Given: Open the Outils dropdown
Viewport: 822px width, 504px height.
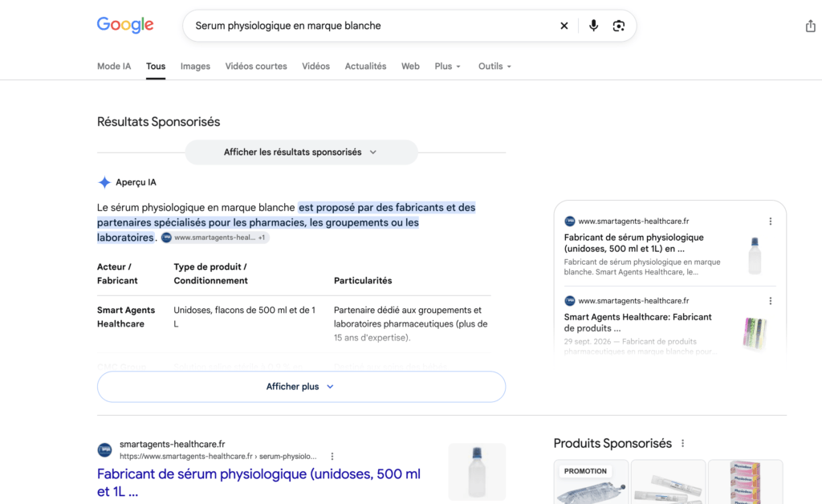Looking at the screenshot, I should coord(494,67).
